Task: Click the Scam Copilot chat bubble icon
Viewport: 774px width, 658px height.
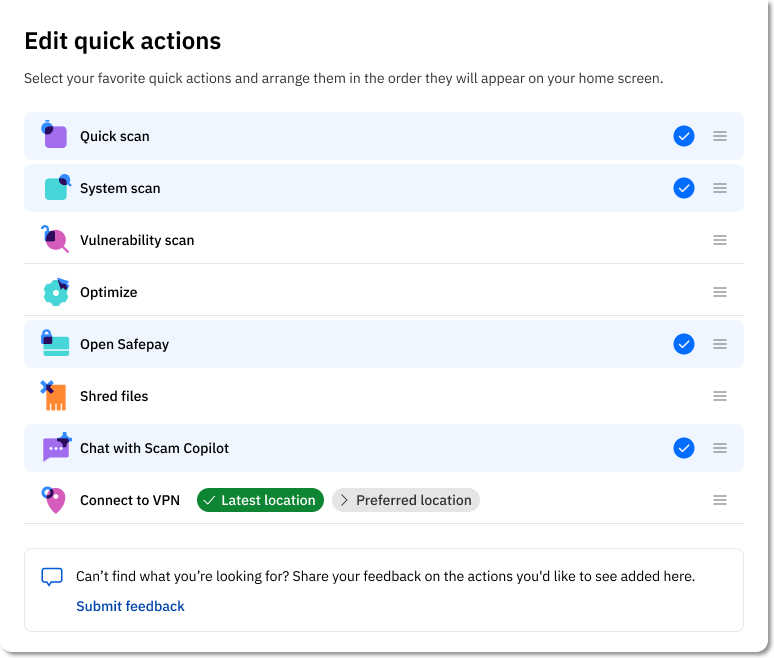Action: [57, 447]
